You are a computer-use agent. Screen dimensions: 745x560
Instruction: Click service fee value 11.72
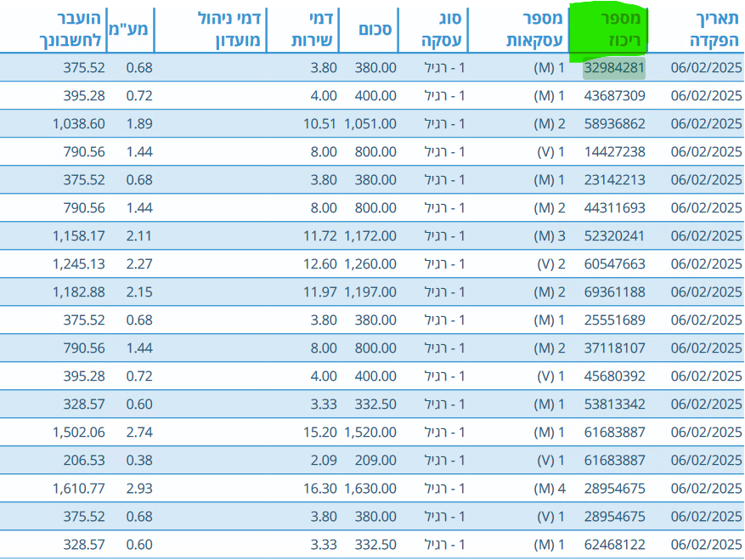pos(319,236)
